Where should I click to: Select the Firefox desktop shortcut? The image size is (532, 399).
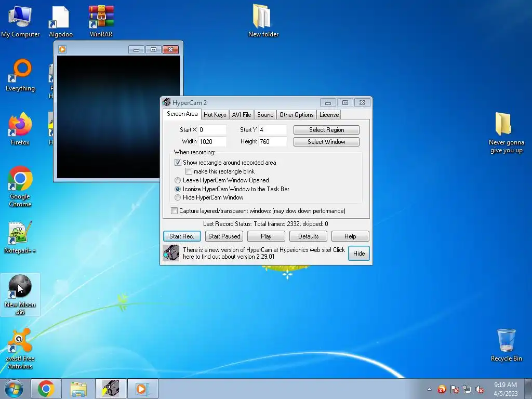click(20, 129)
